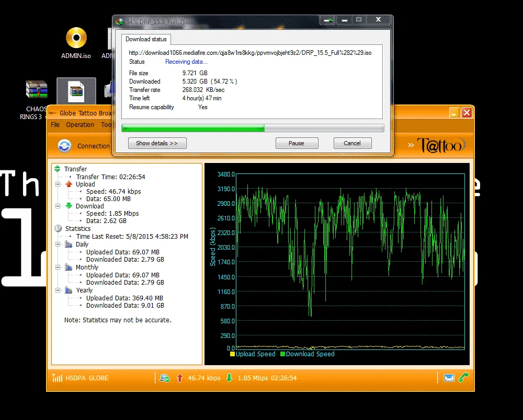Click the Tattoo brand logo
The height and width of the screenshot is (420, 523).
(441, 145)
